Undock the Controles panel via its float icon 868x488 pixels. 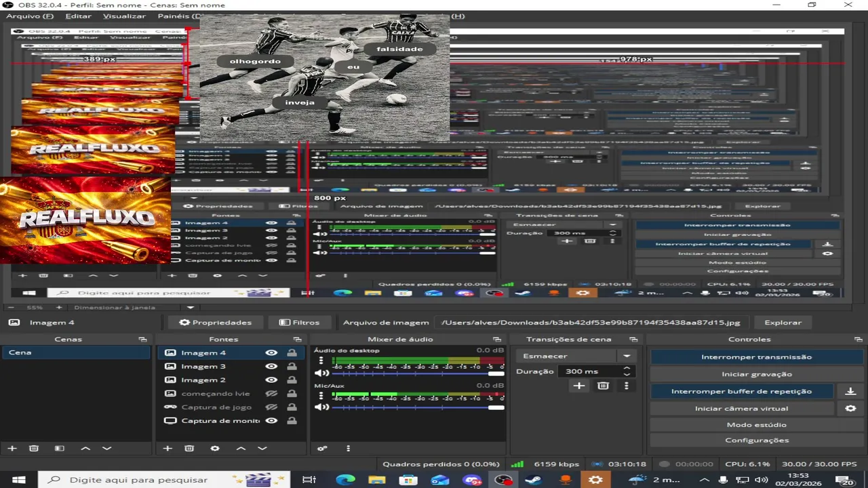click(x=857, y=339)
